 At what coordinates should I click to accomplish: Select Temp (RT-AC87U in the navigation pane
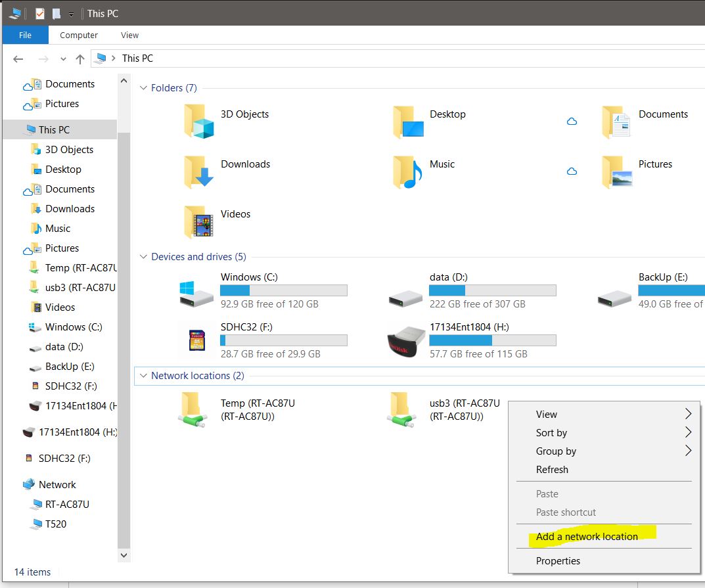(x=80, y=268)
